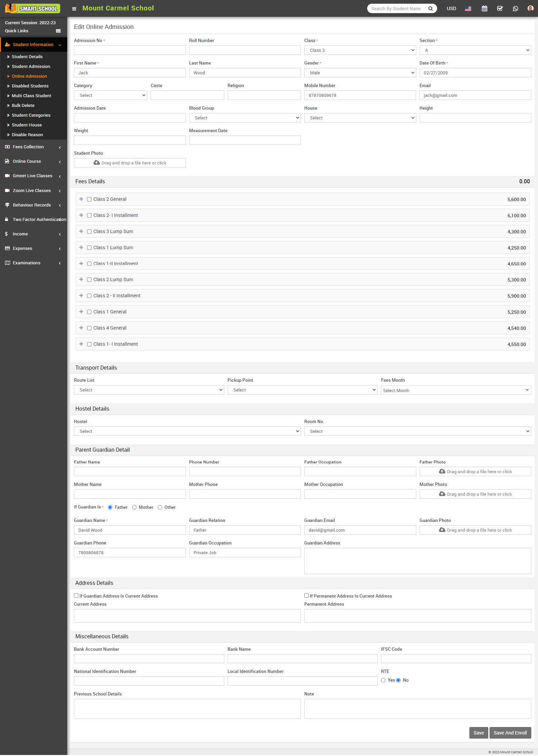Open the task checklist icon

500,9
